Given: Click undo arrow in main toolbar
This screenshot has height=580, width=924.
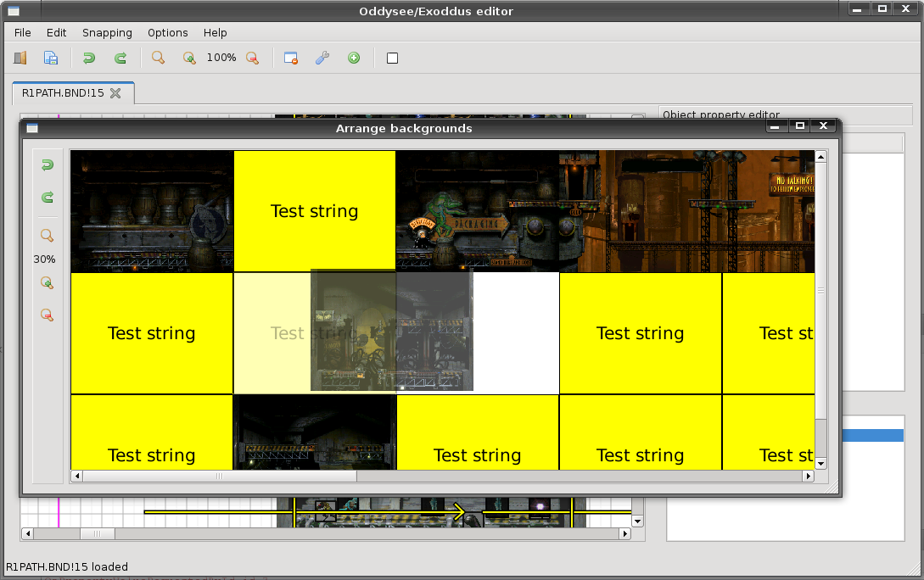Looking at the screenshot, I should pyautogui.click(x=88, y=58).
